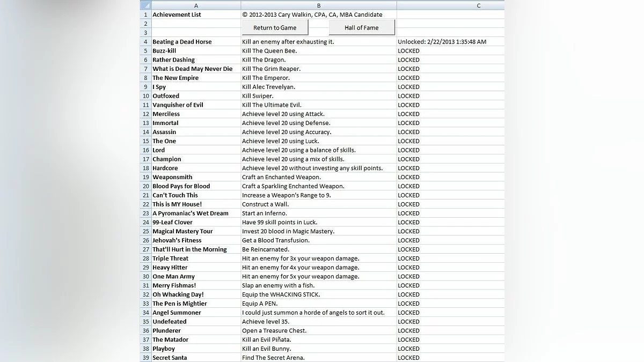Select column A header
This screenshot has width=644, height=362.
tap(196, 5)
